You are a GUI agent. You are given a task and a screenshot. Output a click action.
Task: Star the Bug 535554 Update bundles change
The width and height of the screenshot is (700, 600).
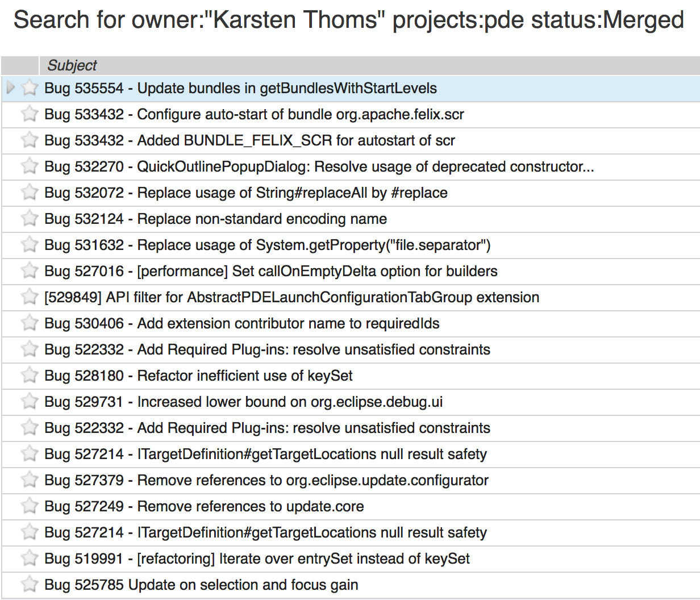point(30,88)
